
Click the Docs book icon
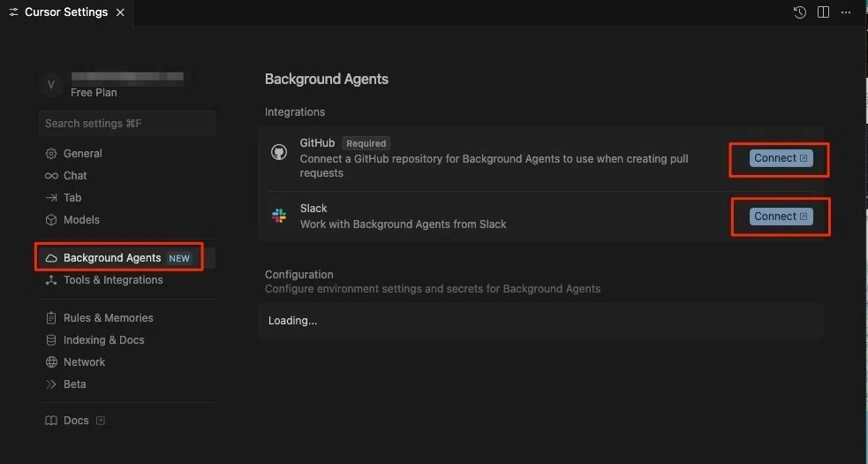click(51, 420)
